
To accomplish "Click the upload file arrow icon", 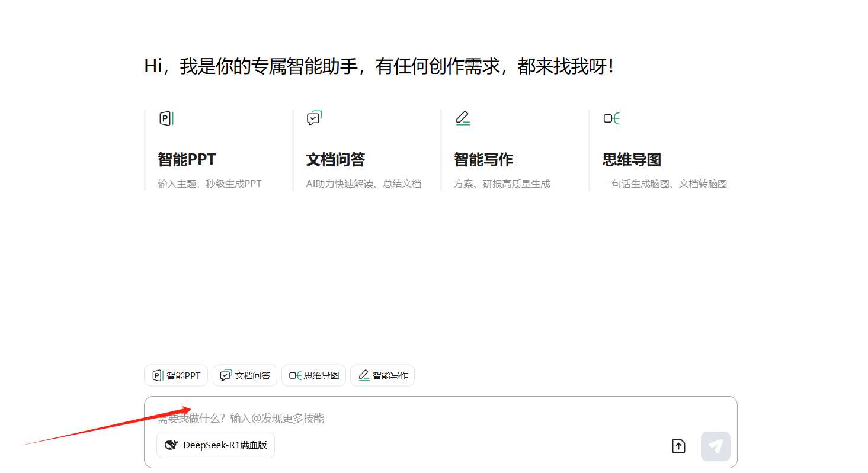I will [x=678, y=446].
